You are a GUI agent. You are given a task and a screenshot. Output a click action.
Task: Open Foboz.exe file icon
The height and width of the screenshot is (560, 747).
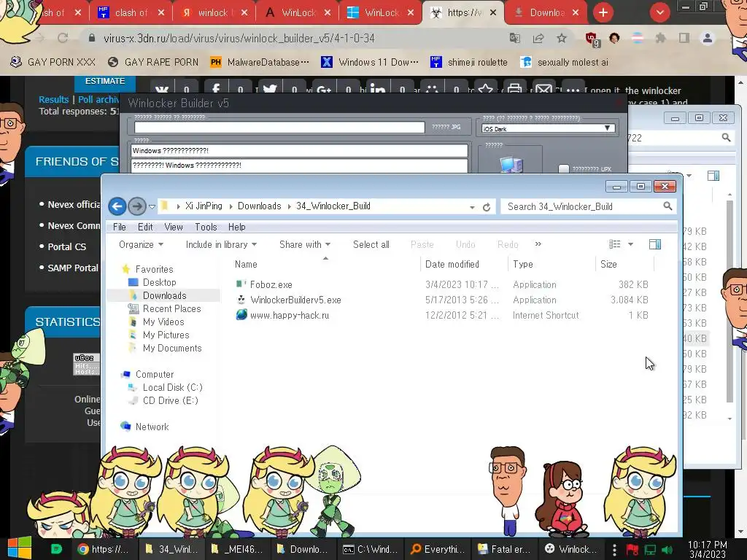tap(241, 284)
